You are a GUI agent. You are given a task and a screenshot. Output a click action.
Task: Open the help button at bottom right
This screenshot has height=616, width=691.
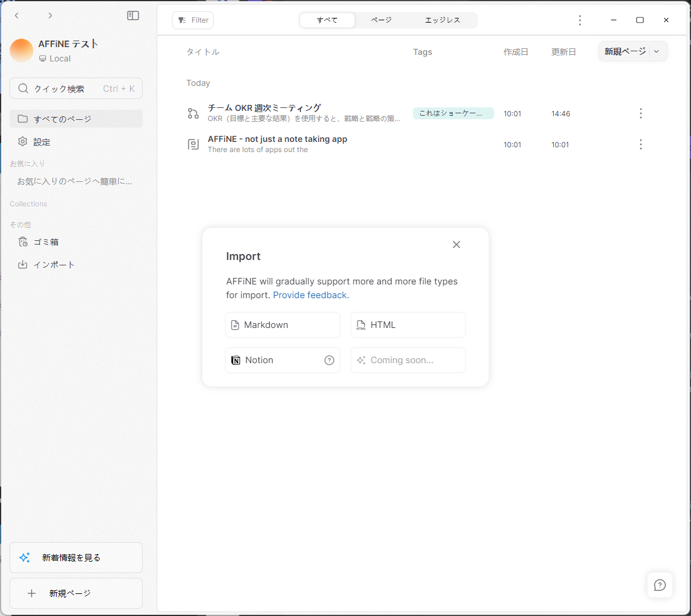pos(660,585)
